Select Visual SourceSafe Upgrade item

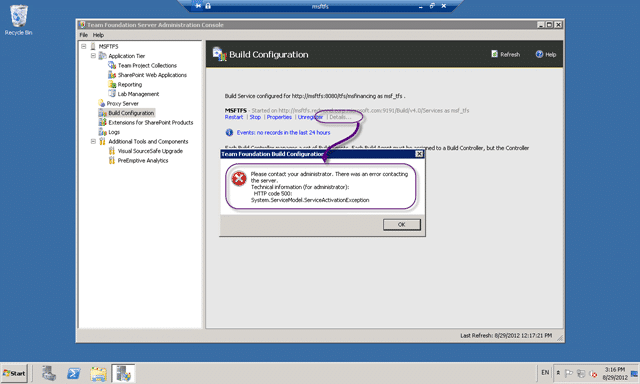[150, 151]
